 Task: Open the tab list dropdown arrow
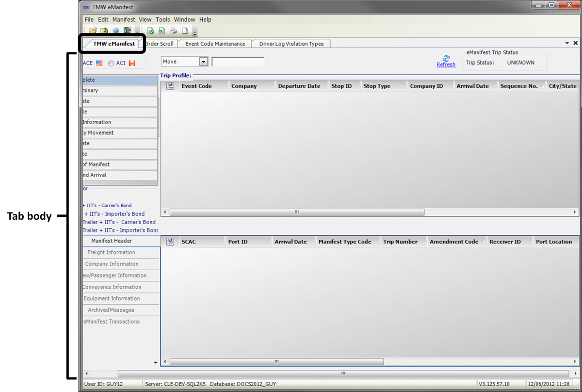point(567,43)
